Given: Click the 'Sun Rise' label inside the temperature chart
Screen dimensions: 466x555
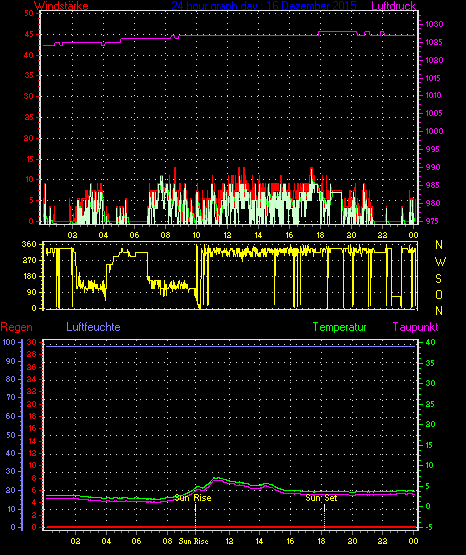Looking at the screenshot, I should click(x=193, y=498).
